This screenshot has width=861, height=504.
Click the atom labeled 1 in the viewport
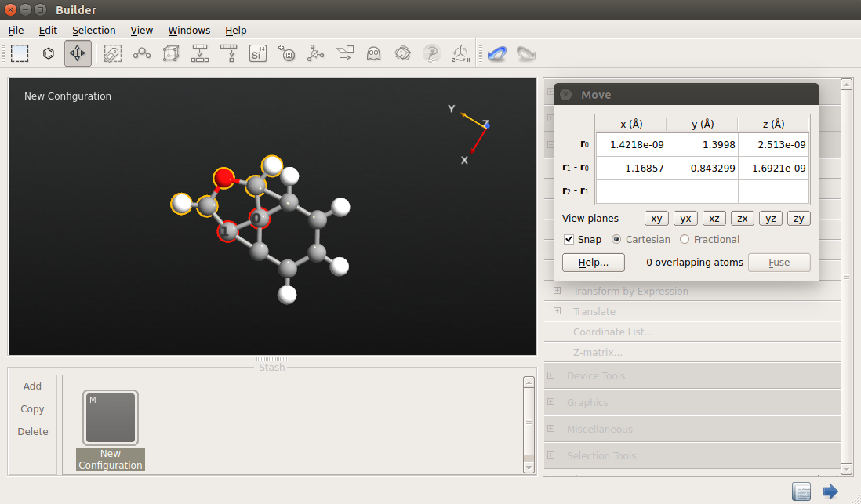[x=227, y=231]
